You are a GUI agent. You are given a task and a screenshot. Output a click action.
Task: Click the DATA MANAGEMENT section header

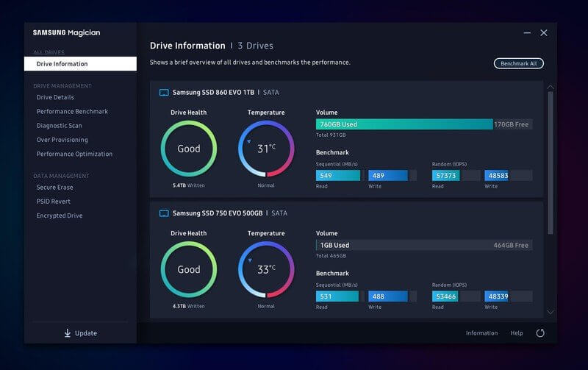pos(61,176)
